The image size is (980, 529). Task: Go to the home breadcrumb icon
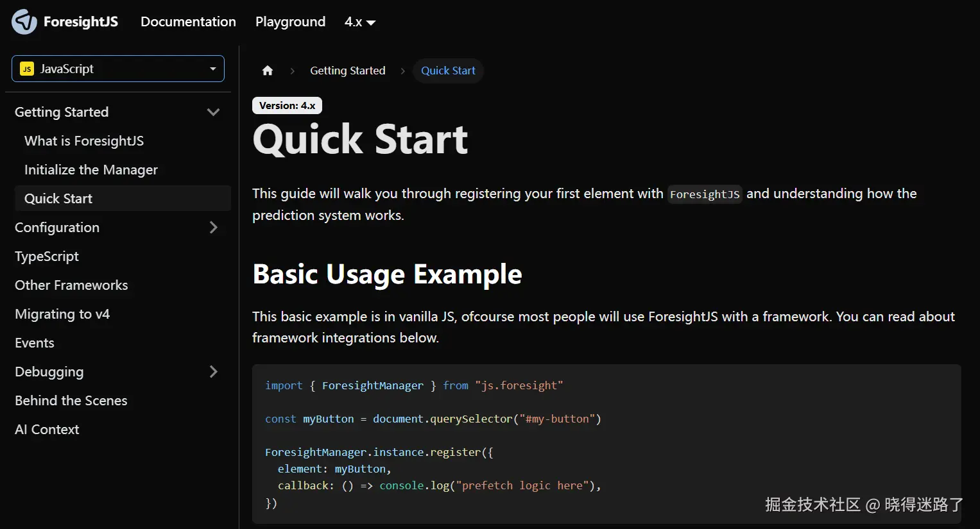268,71
